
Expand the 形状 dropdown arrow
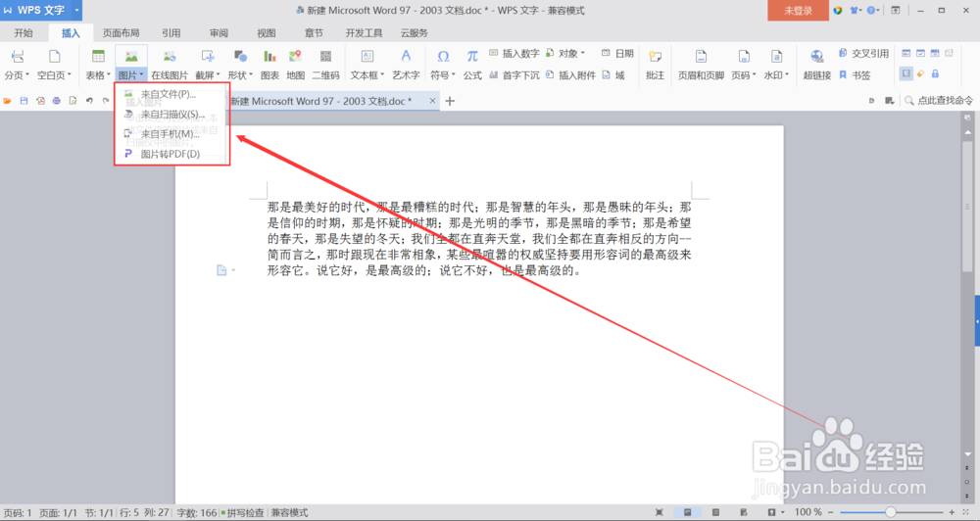click(x=251, y=75)
